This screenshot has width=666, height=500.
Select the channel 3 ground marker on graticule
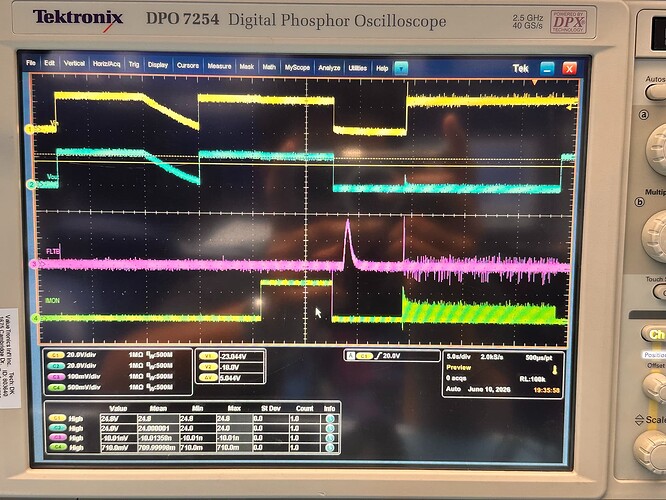tap(33, 265)
